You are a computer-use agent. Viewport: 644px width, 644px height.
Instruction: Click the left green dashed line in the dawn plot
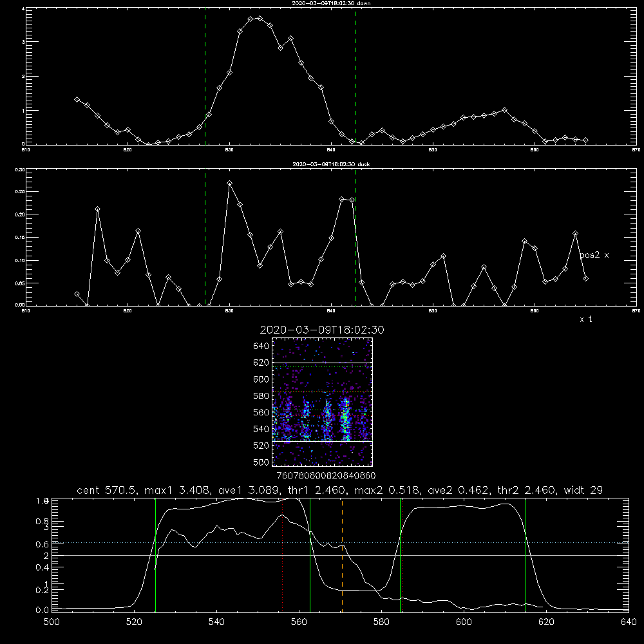coord(205,76)
